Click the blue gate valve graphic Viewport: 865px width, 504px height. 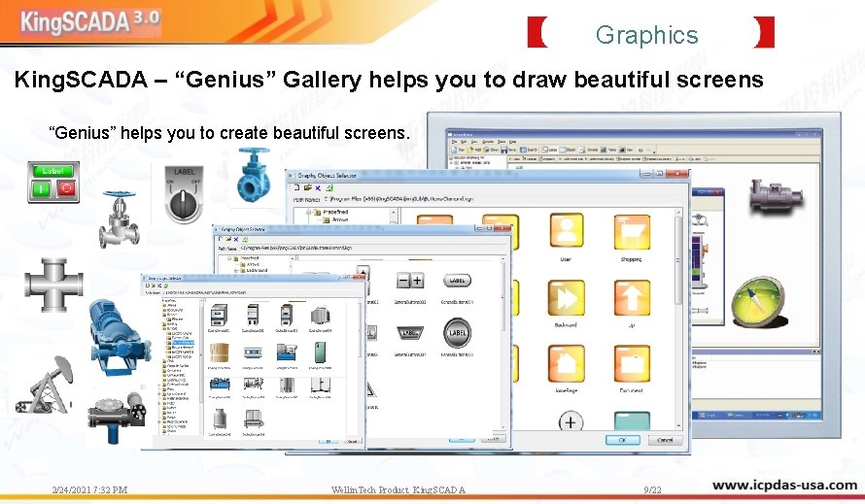pyautogui.click(x=254, y=176)
